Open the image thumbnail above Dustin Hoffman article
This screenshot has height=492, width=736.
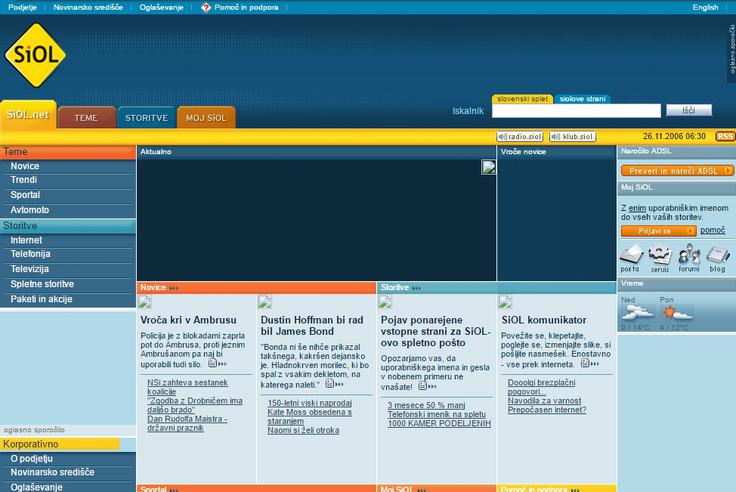pos(265,301)
